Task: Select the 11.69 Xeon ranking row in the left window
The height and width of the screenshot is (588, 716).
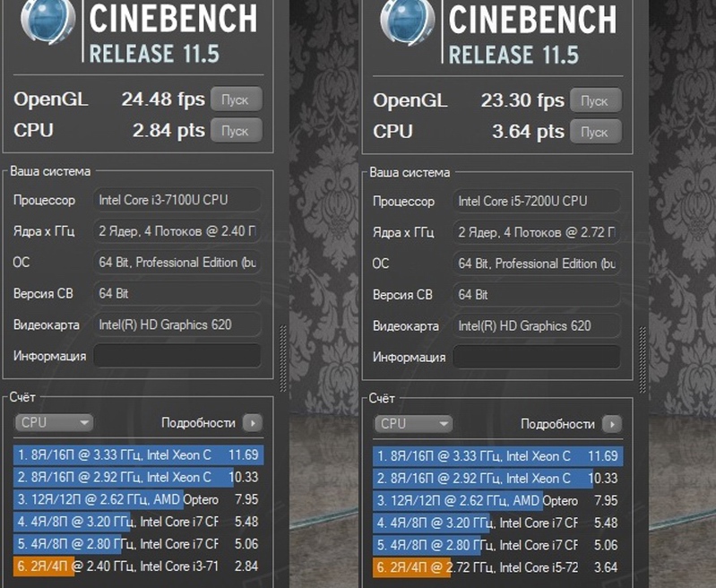Action: (x=138, y=455)
